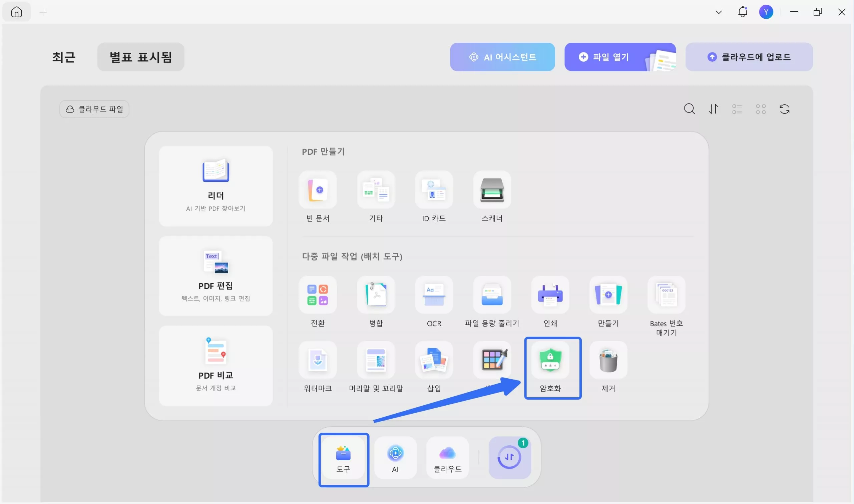Open the 제거 trash can tool
The width and height of the screenshot is (854, 504).
[608, 360]
